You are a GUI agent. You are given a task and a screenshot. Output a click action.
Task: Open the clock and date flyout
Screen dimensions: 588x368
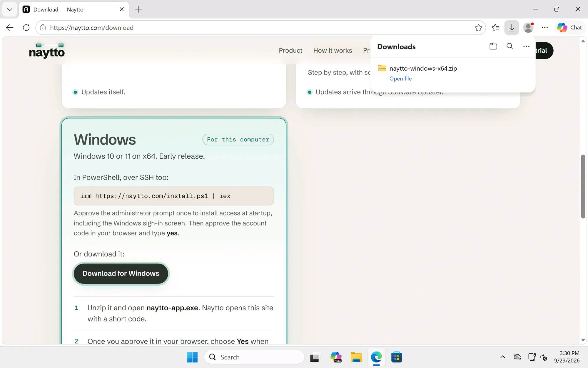(x=567, y=357)
